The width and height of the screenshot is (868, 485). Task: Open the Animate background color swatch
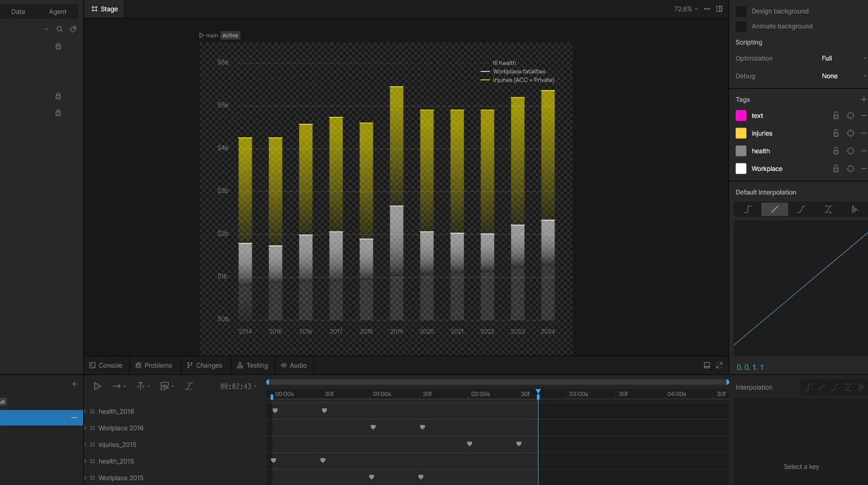click(741, 26)
